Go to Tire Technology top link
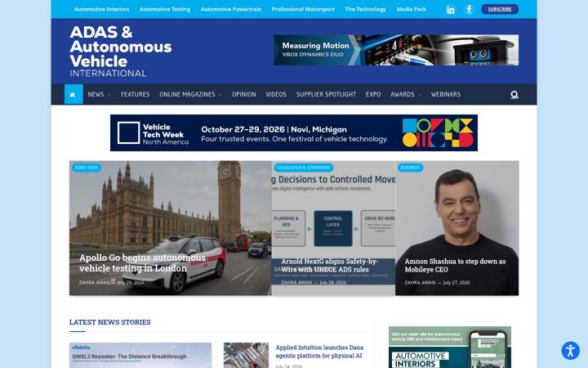Viewport: 588px width, 368px height. point(365,9)
